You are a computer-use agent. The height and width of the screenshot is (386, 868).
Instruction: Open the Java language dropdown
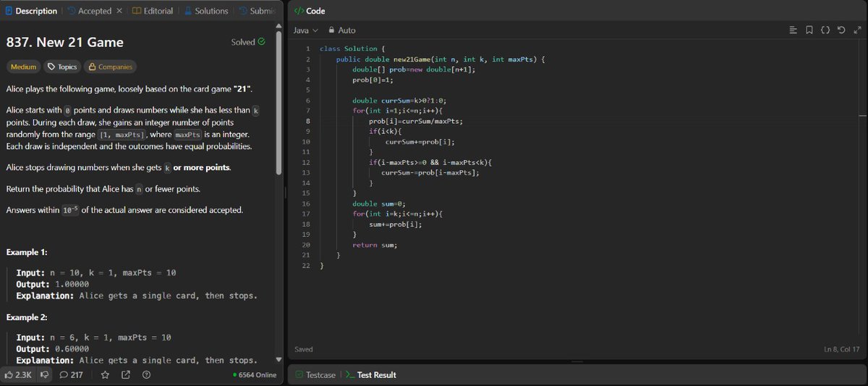(x=305, y=30)
